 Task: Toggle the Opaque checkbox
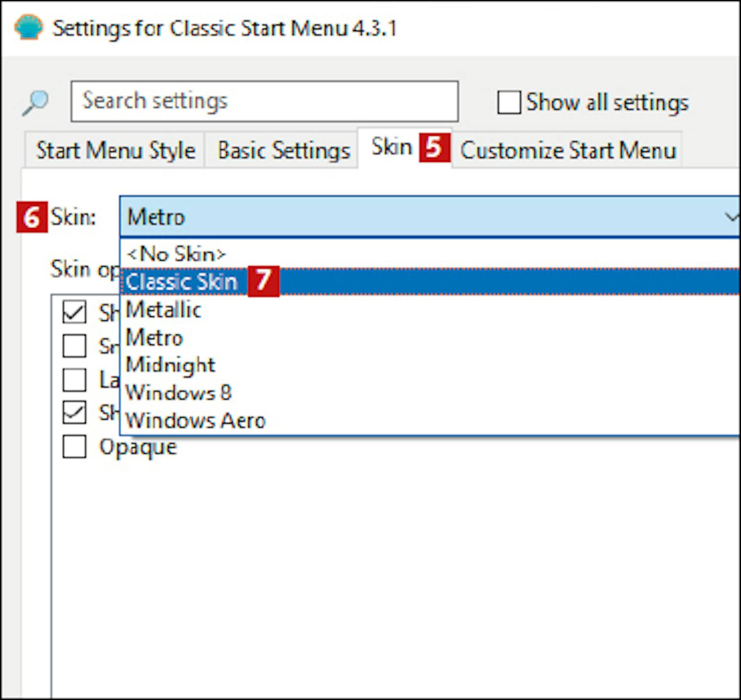coord(75,447)
